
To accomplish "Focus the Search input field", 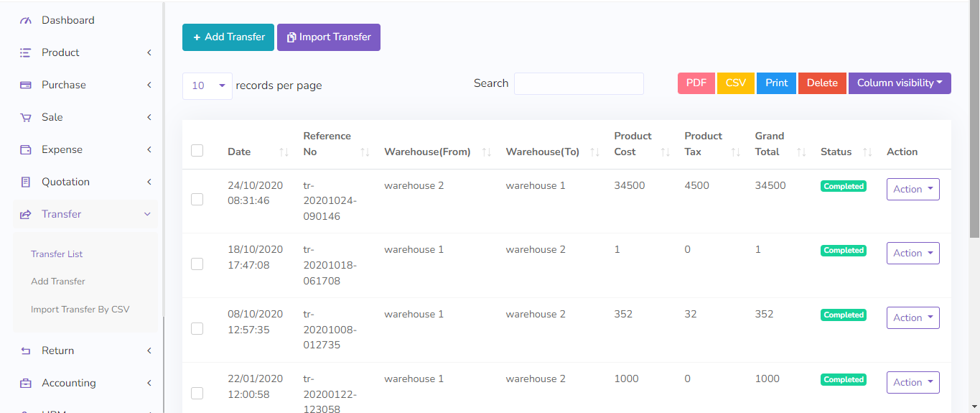I will (579, 84).
